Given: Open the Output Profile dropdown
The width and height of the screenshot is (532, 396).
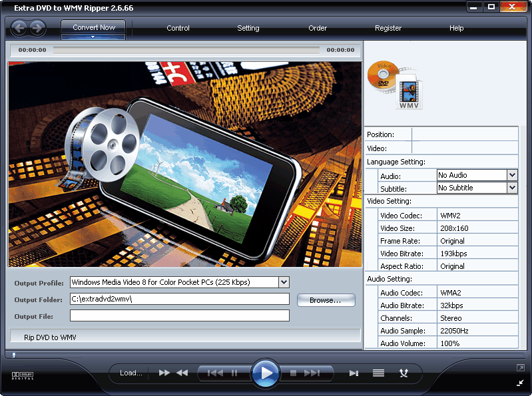Looking at the screenshot, I should (x=284, y=282).
